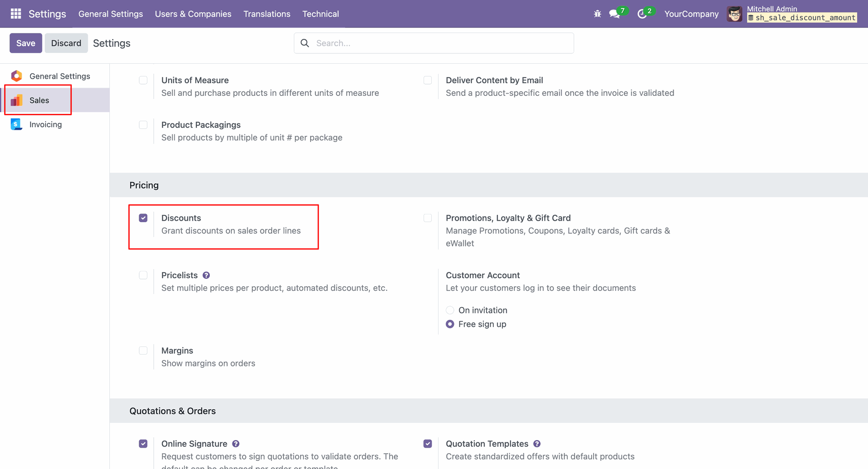The width and height of the screenshot is (868, 469).
Task: Uncheck the Discounts checkbox
Action: (x=143, y=218)
